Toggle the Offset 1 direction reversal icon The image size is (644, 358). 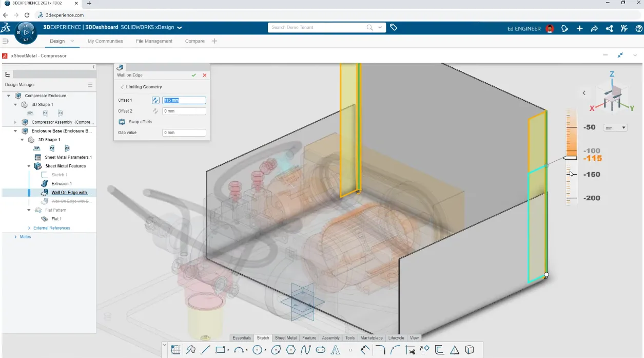(x=155, y=100)
